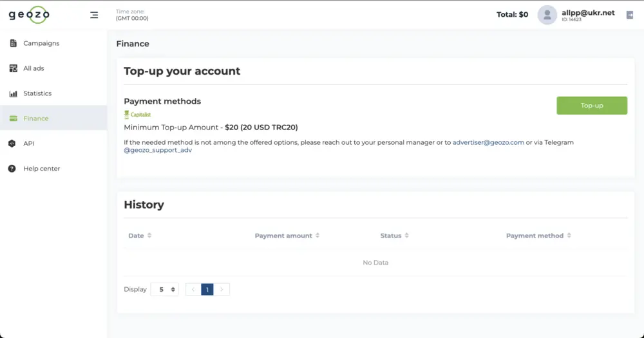Click the Time zone GMT 00:00 text

(x=132, y=15)
